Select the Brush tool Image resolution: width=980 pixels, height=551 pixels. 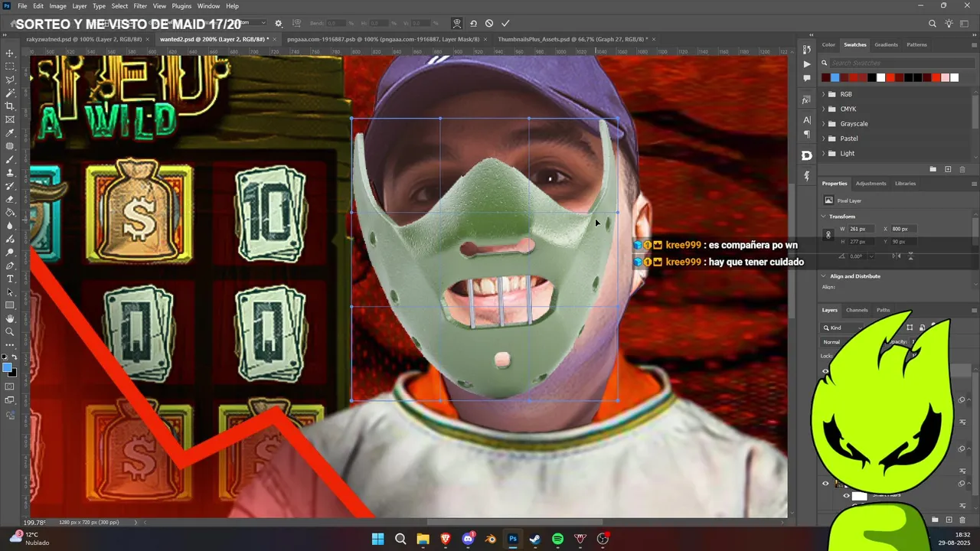click(10, 159)
